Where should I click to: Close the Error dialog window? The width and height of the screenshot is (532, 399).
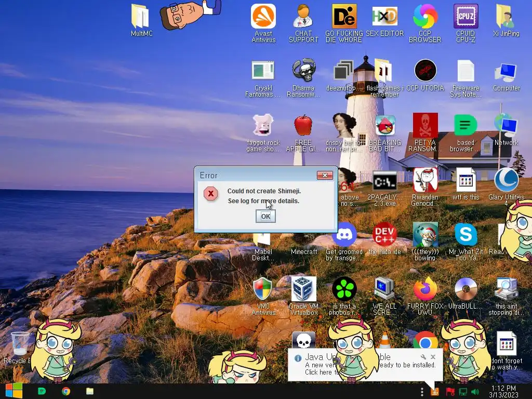tap(325, 175)
